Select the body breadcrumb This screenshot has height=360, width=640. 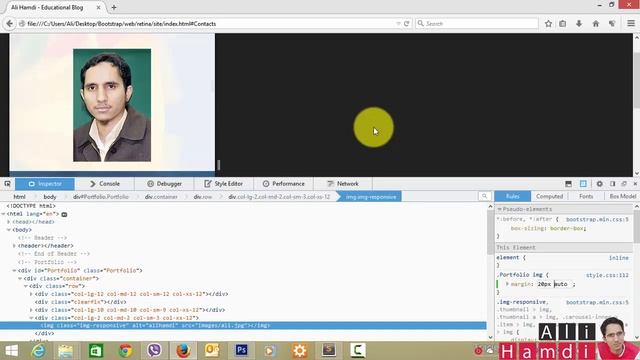50,197
